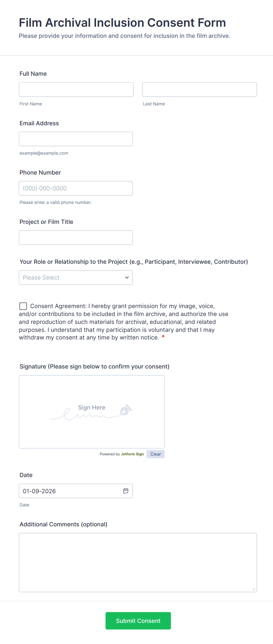Screen dimensions: 273x644
Task: Click Submit Consent button
Action: pyautogui.click(x=138, y=621)
